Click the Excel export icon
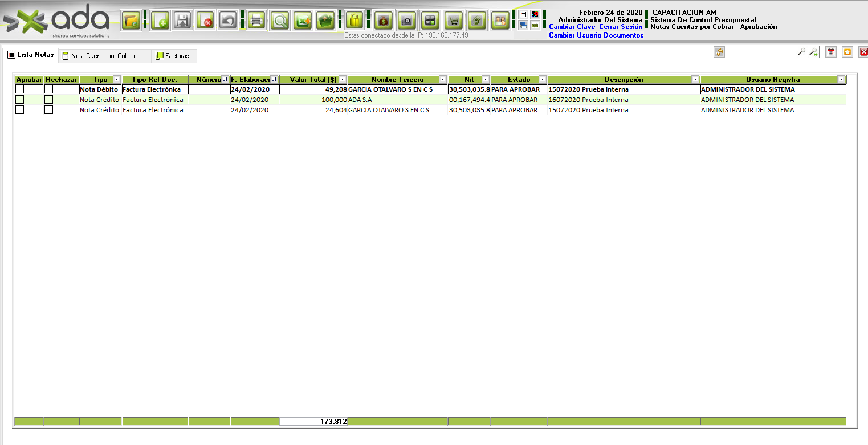 [303, 21]
